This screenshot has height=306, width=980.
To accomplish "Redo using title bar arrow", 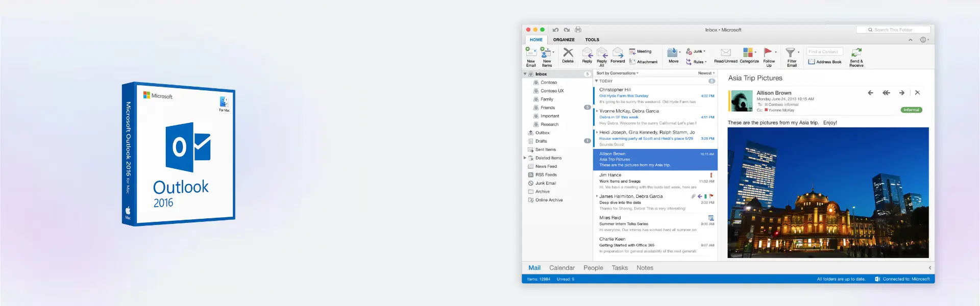I will click(567, 30).
